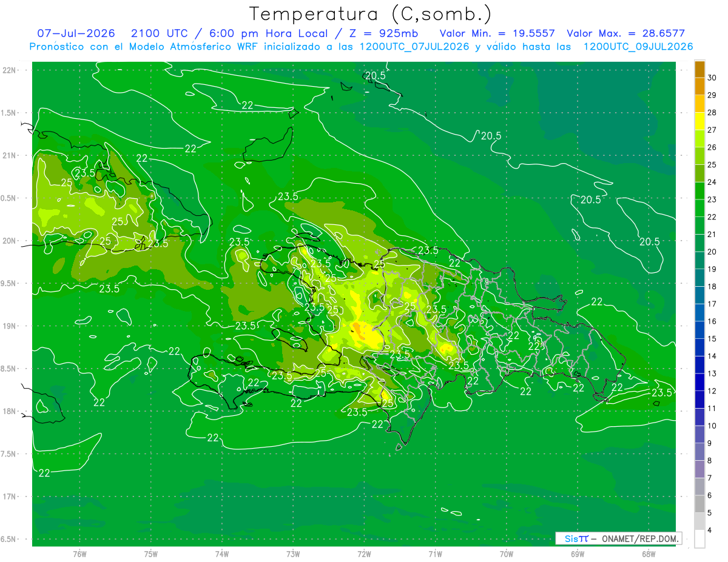Pick the gray swatch between legend 5 and 6
Viewport: 728px width, 562px height.
(x=699, y=504)
